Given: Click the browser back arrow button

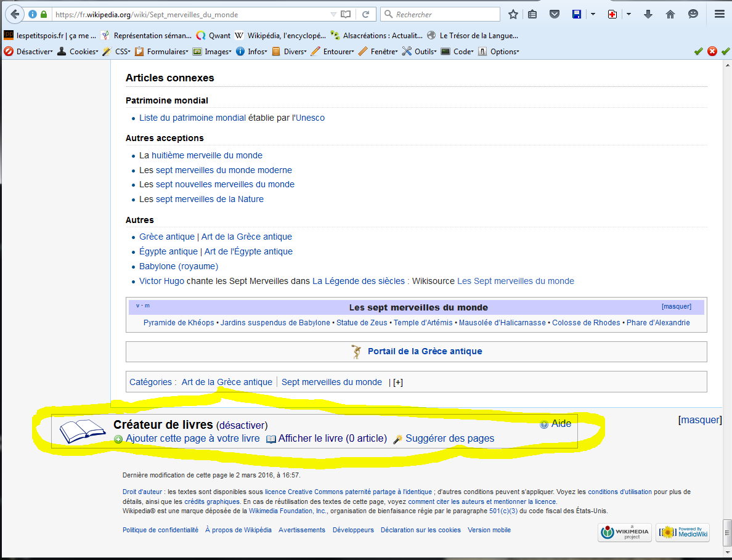Looking at the screenshot, I should pos(15,14).
